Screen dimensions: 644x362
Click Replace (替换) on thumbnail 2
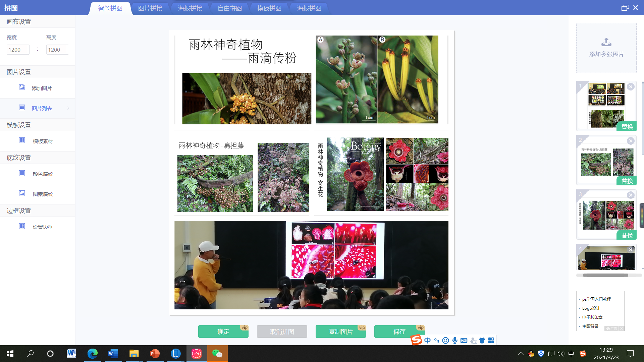(x=627, y=181)
